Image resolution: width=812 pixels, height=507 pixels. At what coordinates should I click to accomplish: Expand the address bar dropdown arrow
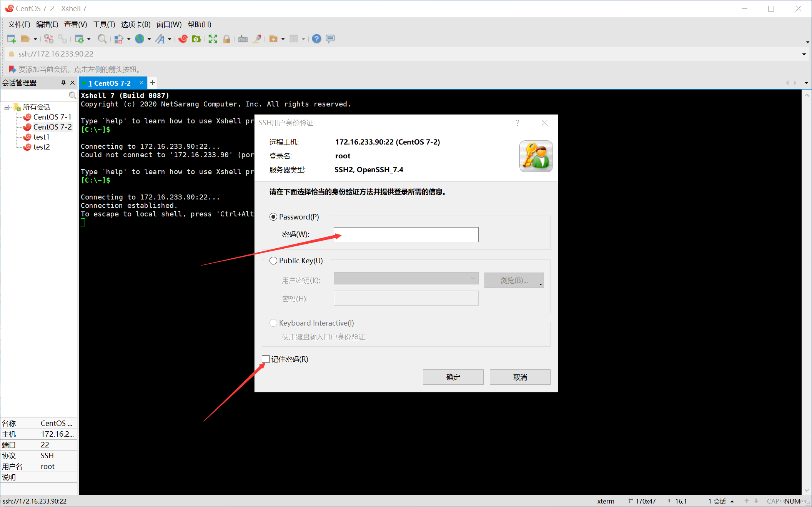coord(804,54)
